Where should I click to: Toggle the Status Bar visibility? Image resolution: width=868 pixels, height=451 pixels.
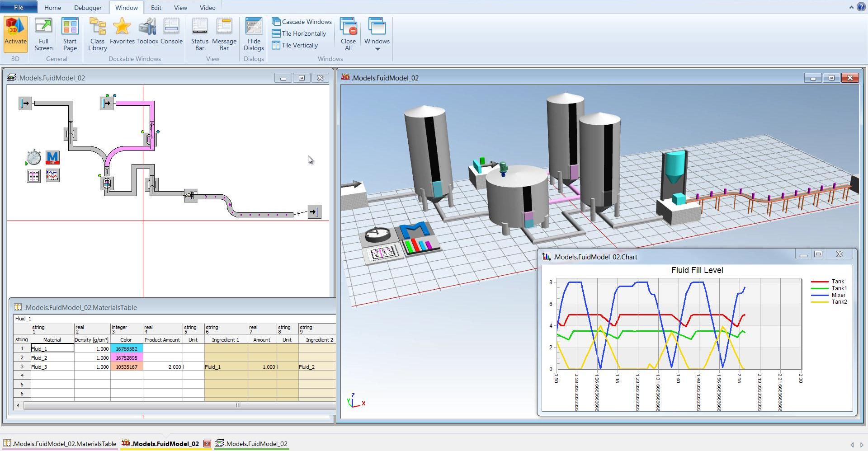point(199,34)
